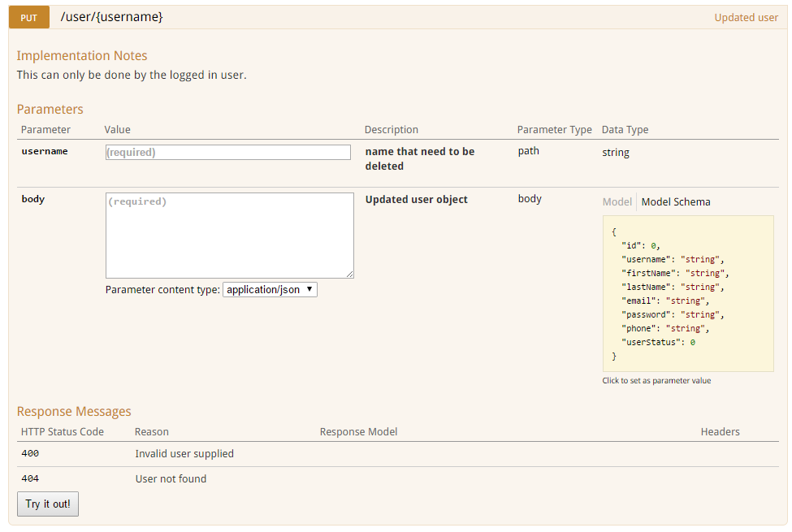Open the Parameter content type dropdown
792x532 pixels.
point(270,289)
